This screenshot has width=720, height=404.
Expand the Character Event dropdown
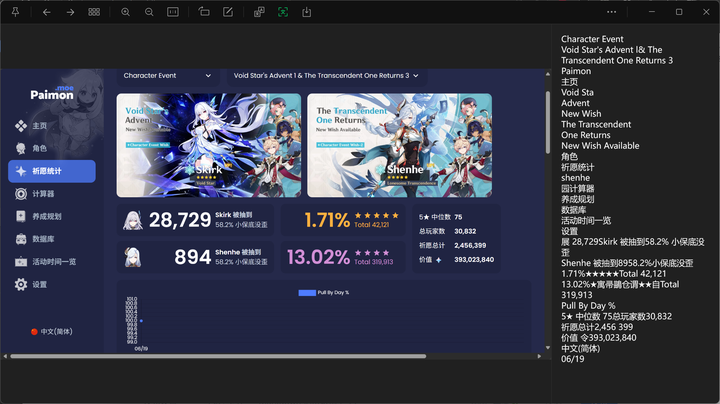pos(168,76)
